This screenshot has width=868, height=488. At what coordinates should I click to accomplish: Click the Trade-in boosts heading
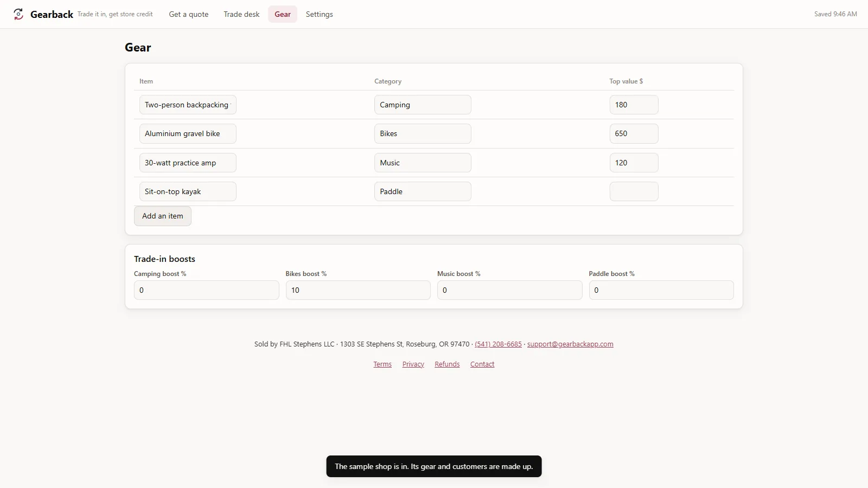(x=164, y=259)
